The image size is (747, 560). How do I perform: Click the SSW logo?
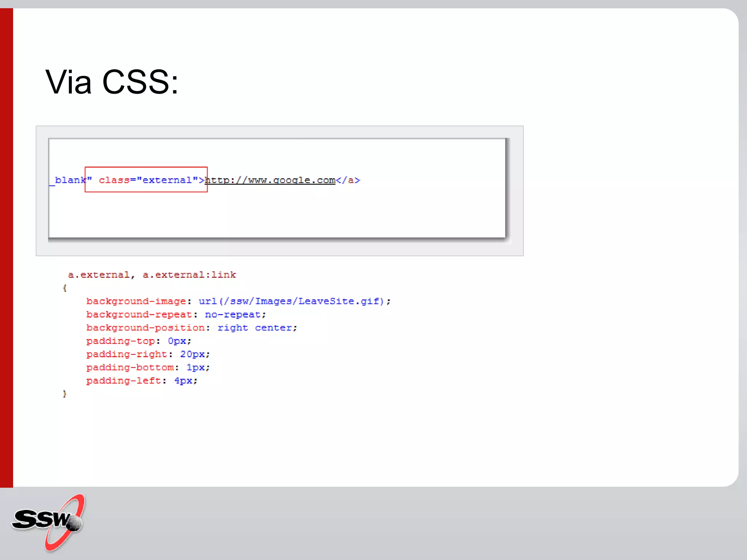coord(49,522)
